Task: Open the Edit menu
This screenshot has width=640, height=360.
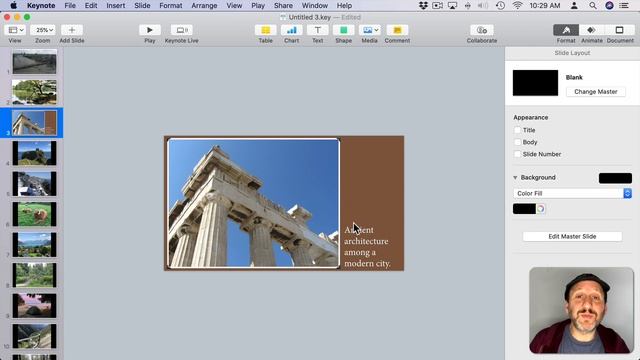Action: tap(91, 5)
